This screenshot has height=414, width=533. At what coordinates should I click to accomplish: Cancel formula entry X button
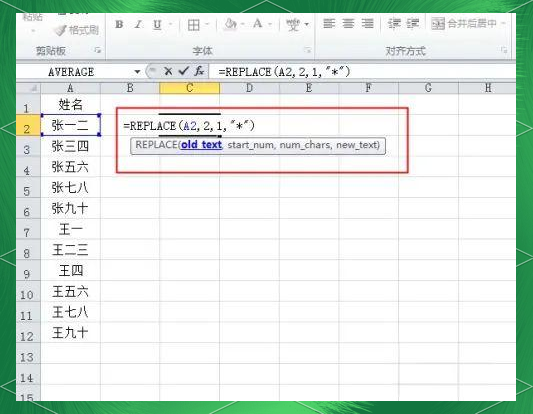pyautogui.click(x=168, y=71)
